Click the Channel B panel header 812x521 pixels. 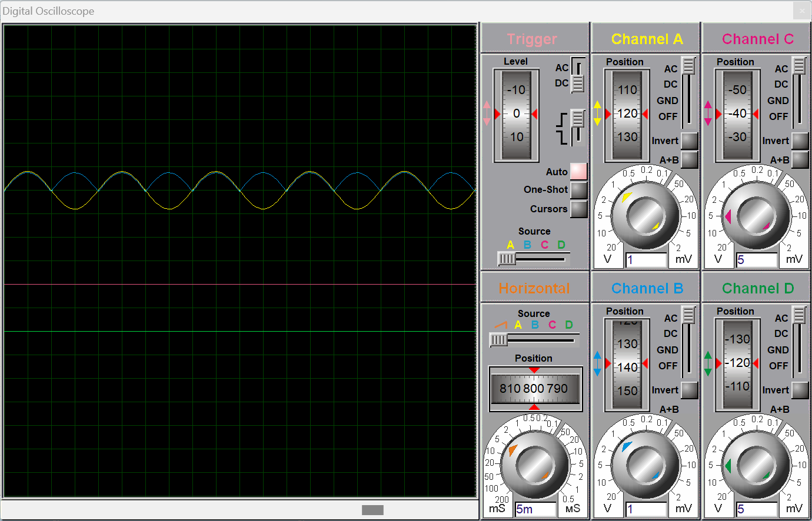click(x=646, y=288)
